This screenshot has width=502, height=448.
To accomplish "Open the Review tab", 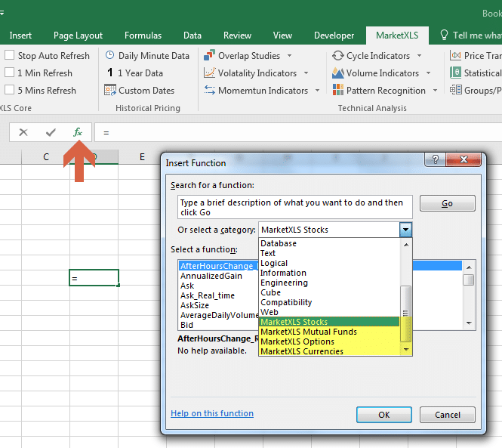I will (237, 36).
